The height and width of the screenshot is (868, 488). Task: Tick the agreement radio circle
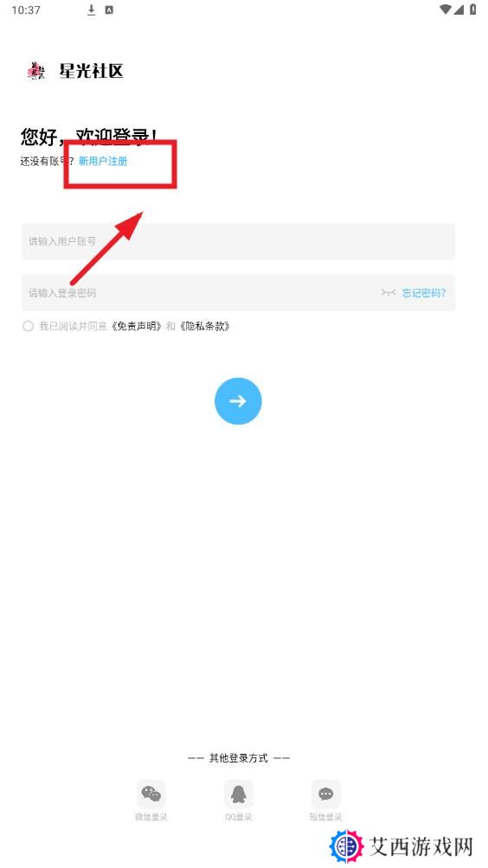pyautogui.click(x=29, y=326)
